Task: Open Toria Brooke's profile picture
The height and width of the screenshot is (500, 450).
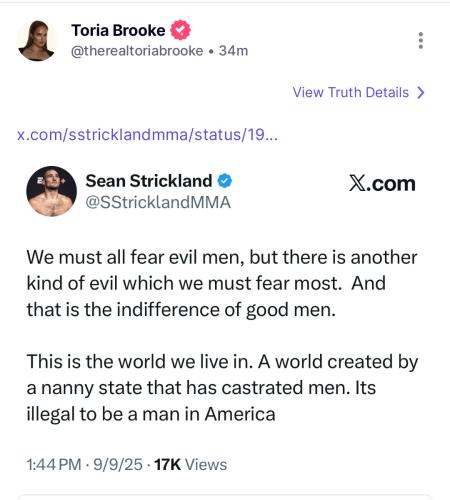Action: coord(36,41)
